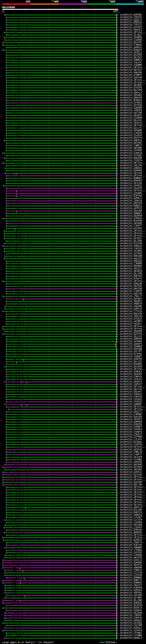
Task: Click the UniRef100_A1KUM2 entry
Action: (131, 374)
